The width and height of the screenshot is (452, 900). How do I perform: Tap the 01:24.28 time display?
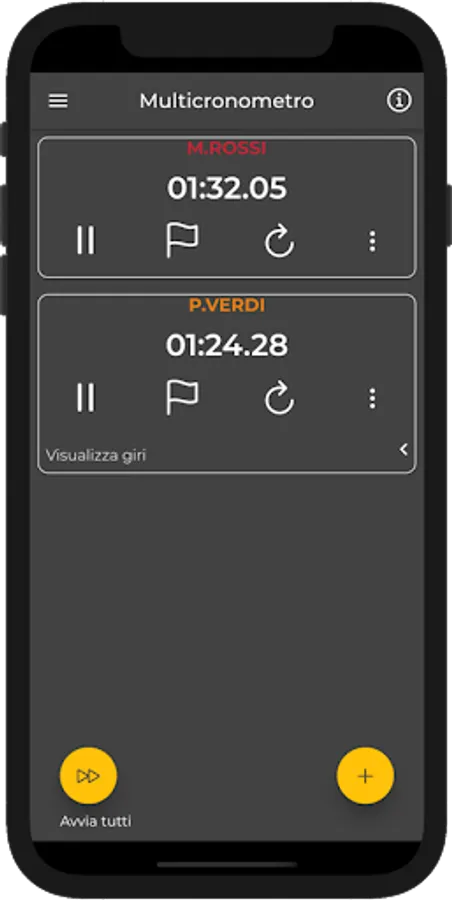click(227, 345)
